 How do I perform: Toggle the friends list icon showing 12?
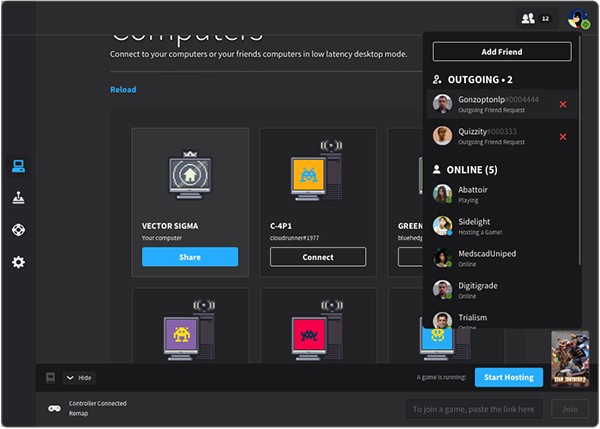(535, 18)
